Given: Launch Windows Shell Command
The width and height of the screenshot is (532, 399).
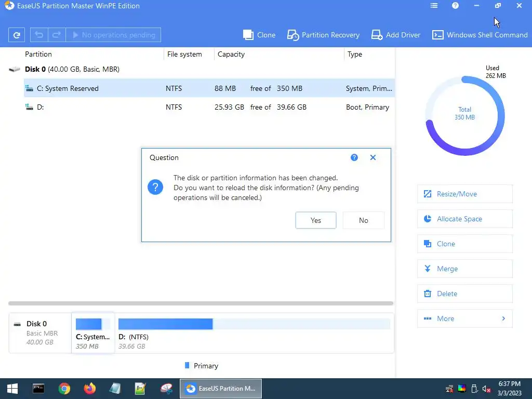Looking at the screenshot, I should (480, 35).
